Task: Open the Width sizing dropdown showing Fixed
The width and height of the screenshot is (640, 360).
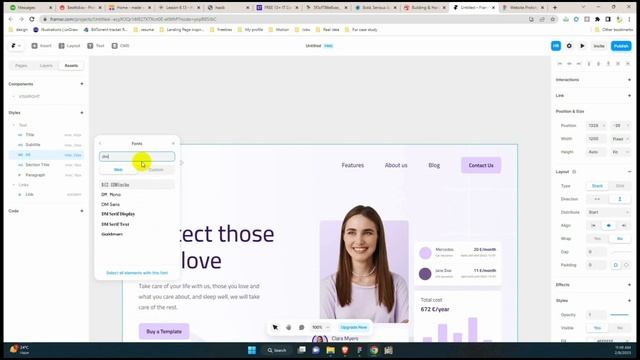Action: (x=620, y=139)
